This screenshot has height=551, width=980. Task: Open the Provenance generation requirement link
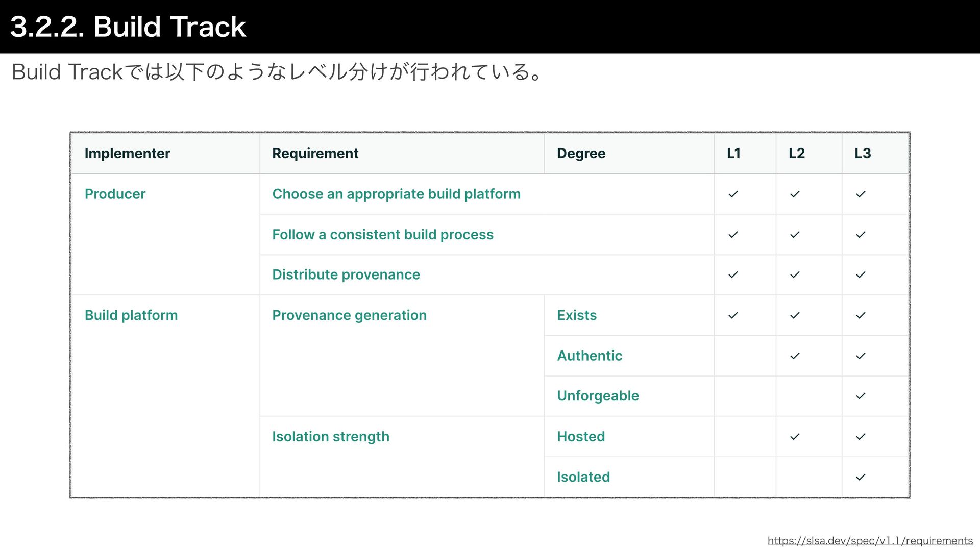click(349, 315)
